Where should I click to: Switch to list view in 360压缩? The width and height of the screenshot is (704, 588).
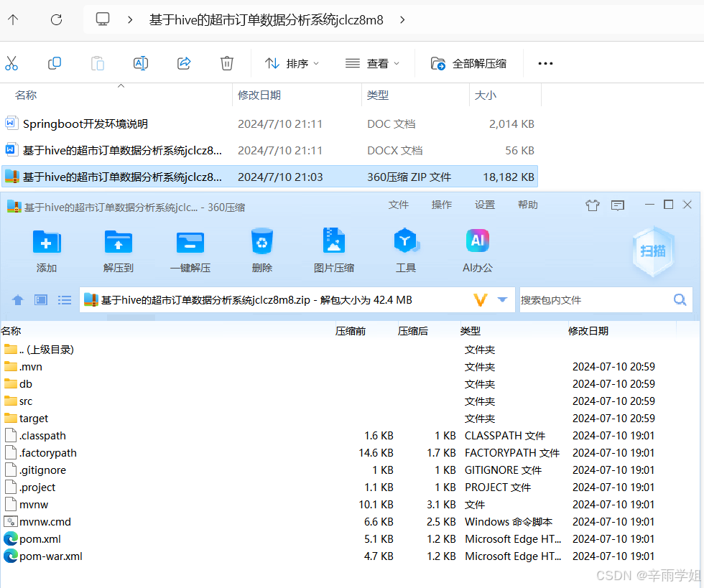coord(64,299)
